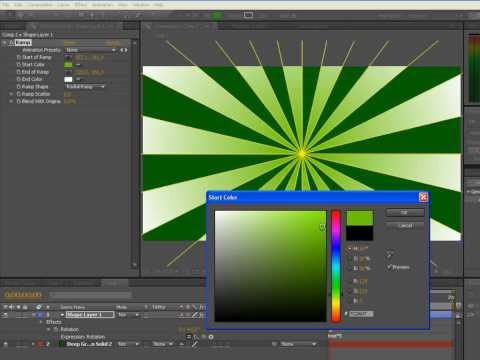Open Window menu
Image resolution: width=480 pixels, height=360 pixels.
(141, 5)
